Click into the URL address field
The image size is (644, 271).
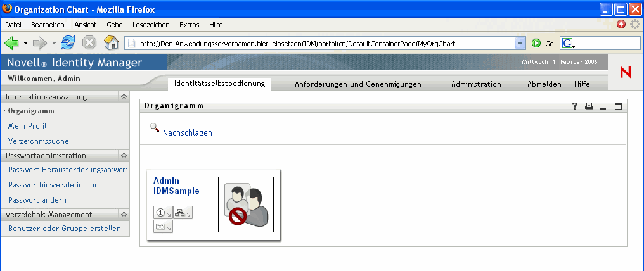[x=325, y=43]
